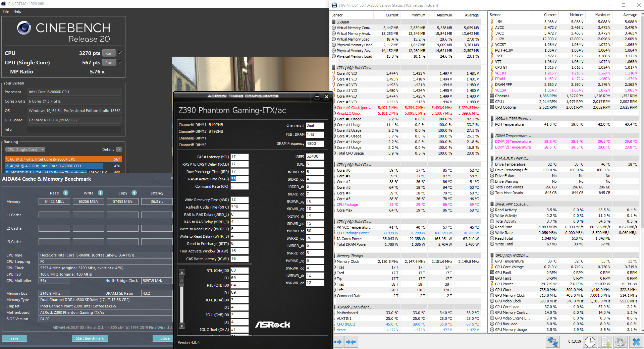This screenshot has height=349, width=644.
Task: Click the Channels # field in ASRock
Action: click(x=315, y=125)
